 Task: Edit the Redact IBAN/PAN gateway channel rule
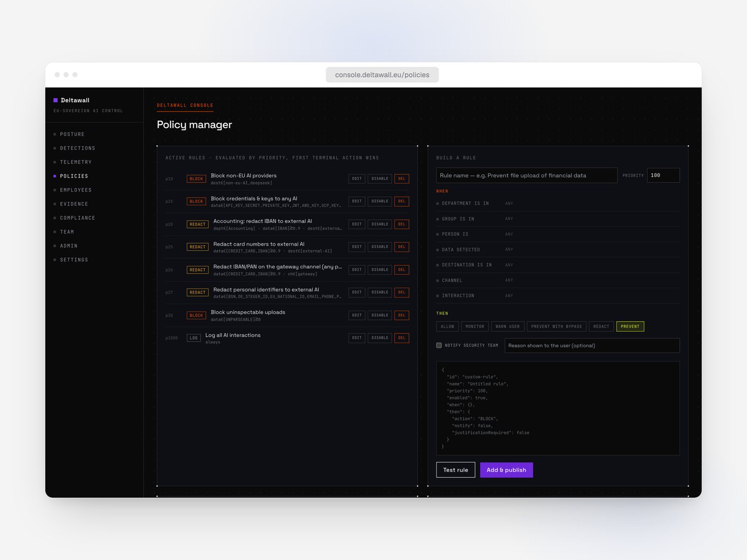[357, 270]
